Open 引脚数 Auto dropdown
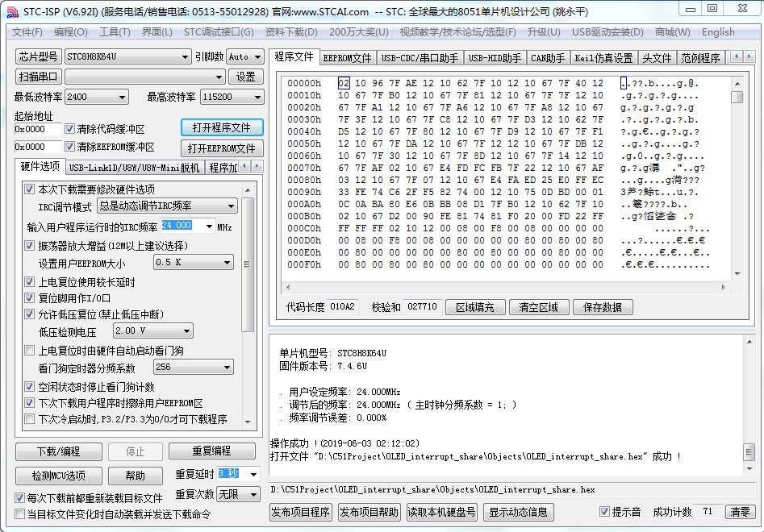This screenshot has width=764, height=532. click(244, 56)
